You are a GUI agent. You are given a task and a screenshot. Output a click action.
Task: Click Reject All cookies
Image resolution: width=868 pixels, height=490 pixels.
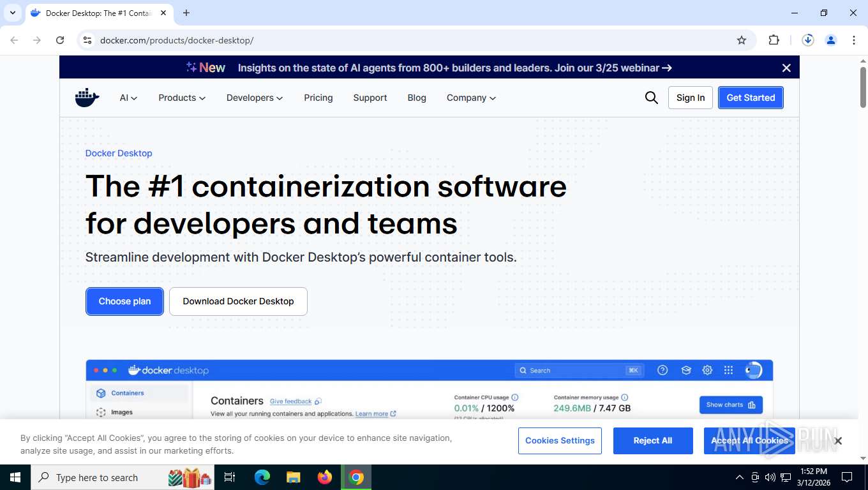653,441
